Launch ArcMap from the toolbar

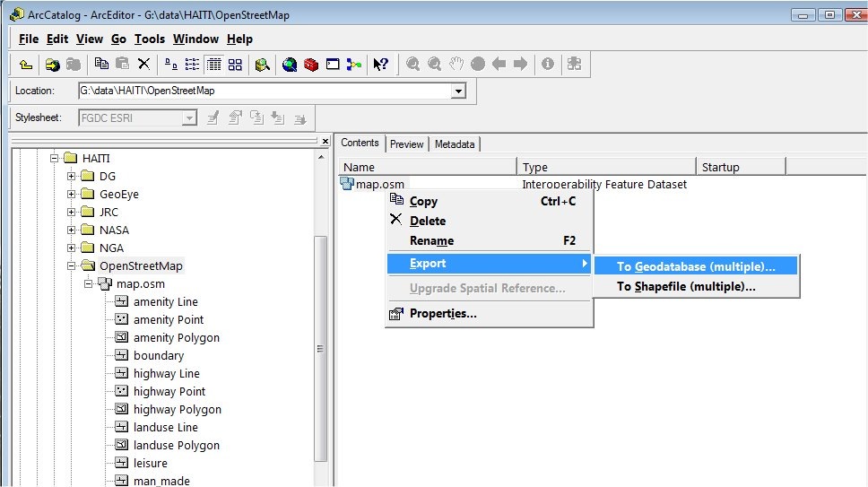pyautogui.click(x=290, y=65)
